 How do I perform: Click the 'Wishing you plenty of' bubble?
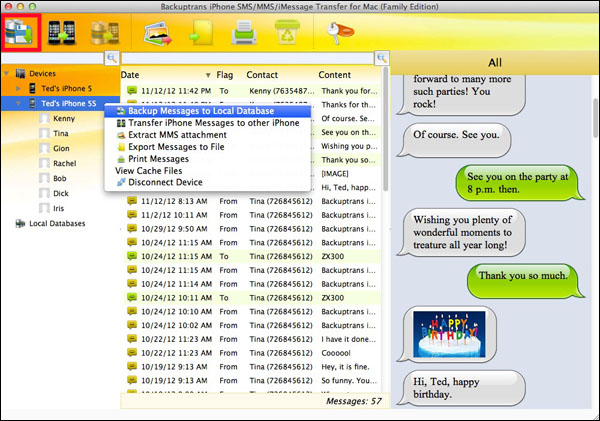click(x=462, y=232)
